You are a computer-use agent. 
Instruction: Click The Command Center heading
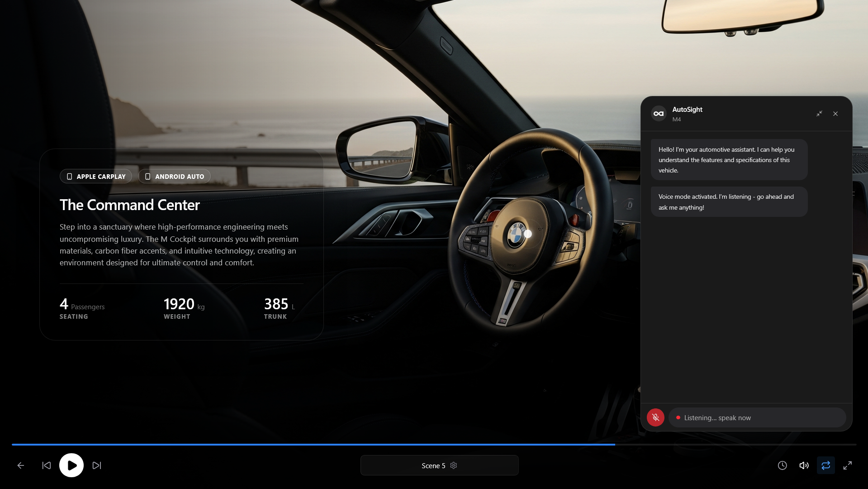pos(129,205)
